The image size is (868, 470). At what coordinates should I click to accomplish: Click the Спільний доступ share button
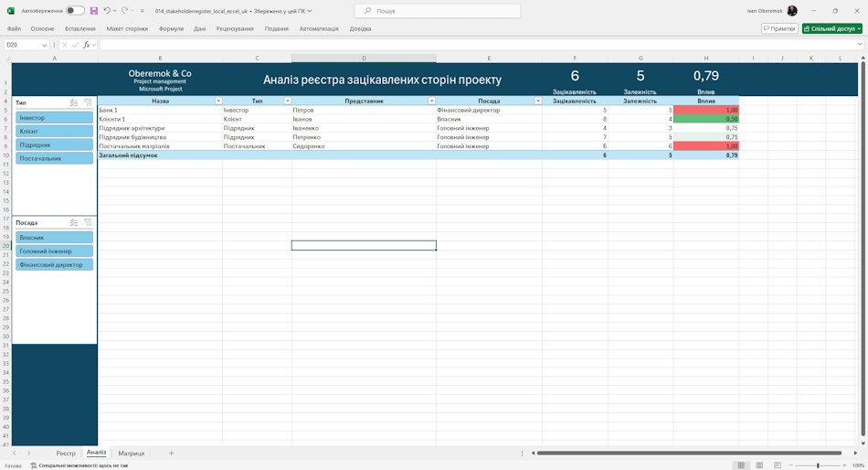click(832, 29)
